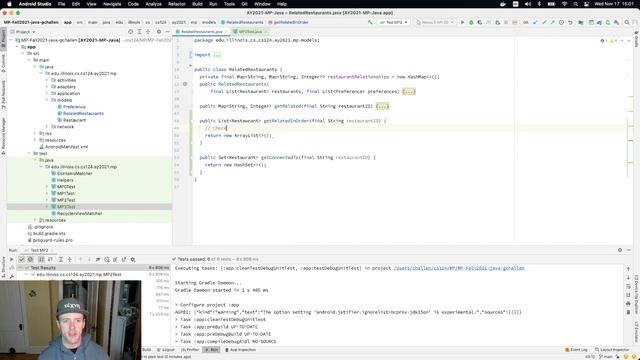The image size is (640, 360).
Task: Open App Inspection tool window button
Action: tap(240, 350)
